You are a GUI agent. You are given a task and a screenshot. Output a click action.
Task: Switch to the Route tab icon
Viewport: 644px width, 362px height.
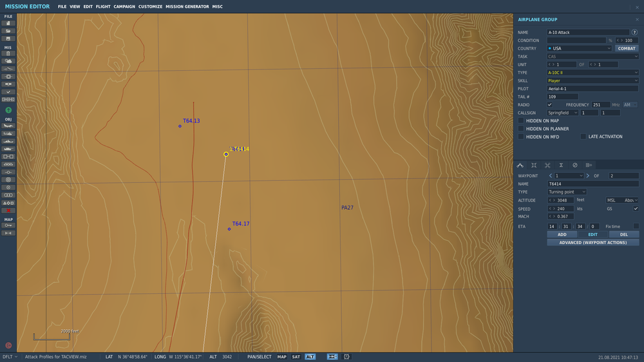click(520, 165)
